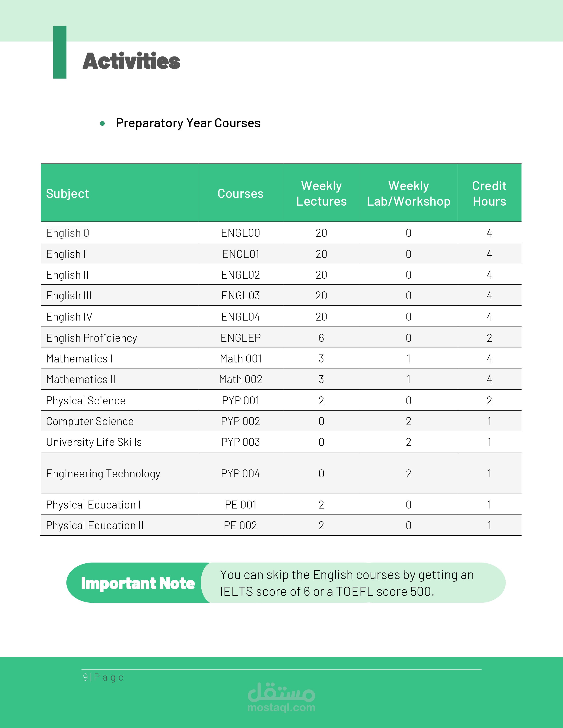Click the IELTS and TOEFL note text
Image resolution: width=563 pixels, height=728 pixels.
point(347,583)
